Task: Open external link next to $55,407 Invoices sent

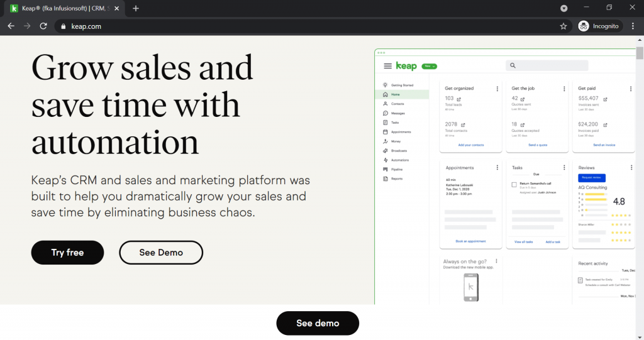Action: coord(605,99)
